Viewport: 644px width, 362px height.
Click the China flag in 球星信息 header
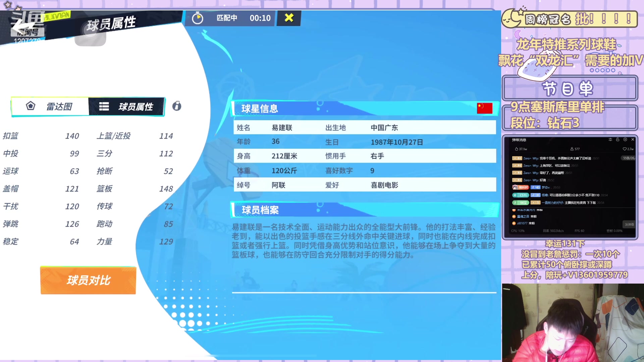tap(485, 108)
